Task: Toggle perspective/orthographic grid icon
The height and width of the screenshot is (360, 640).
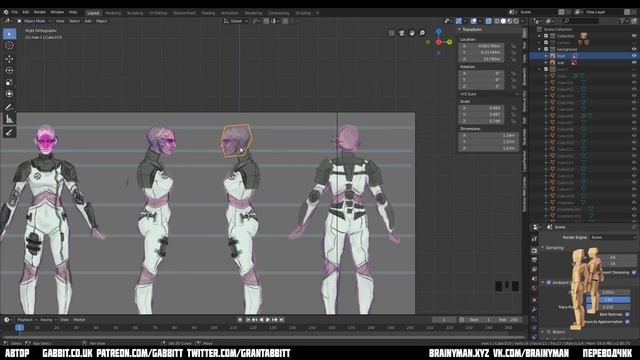Action: [x=391, y=33]
